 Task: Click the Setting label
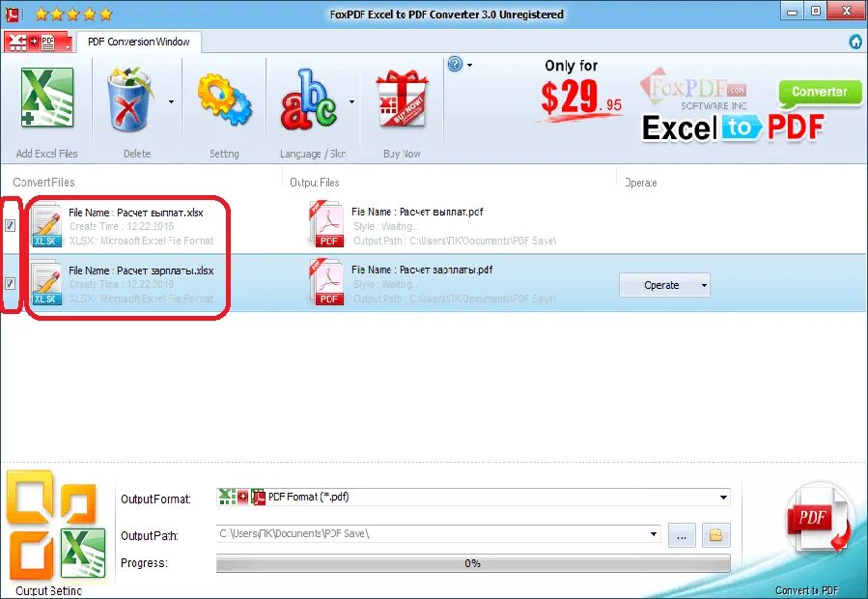(x=224, y=154)
